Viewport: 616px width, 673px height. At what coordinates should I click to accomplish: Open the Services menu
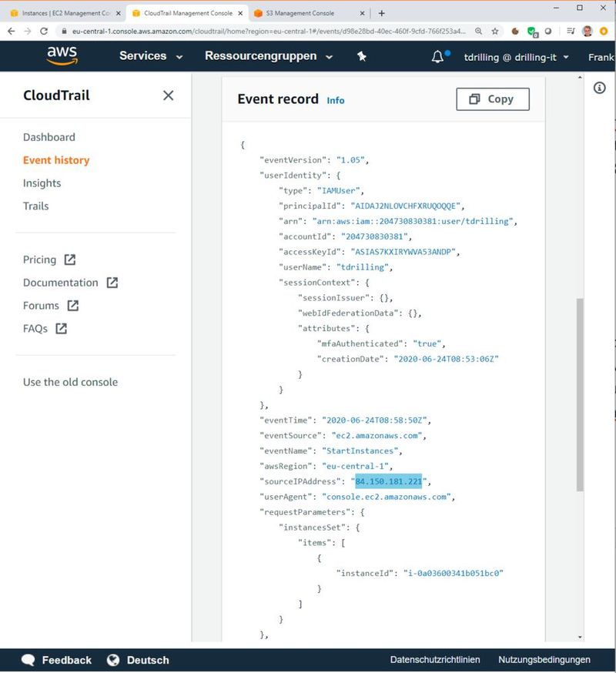151,55
